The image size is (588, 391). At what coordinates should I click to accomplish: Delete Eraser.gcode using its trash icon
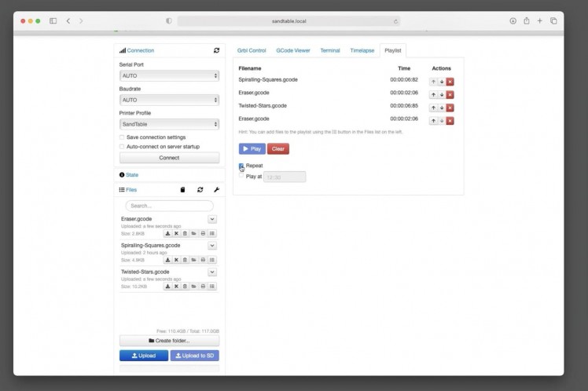point(185,233)
